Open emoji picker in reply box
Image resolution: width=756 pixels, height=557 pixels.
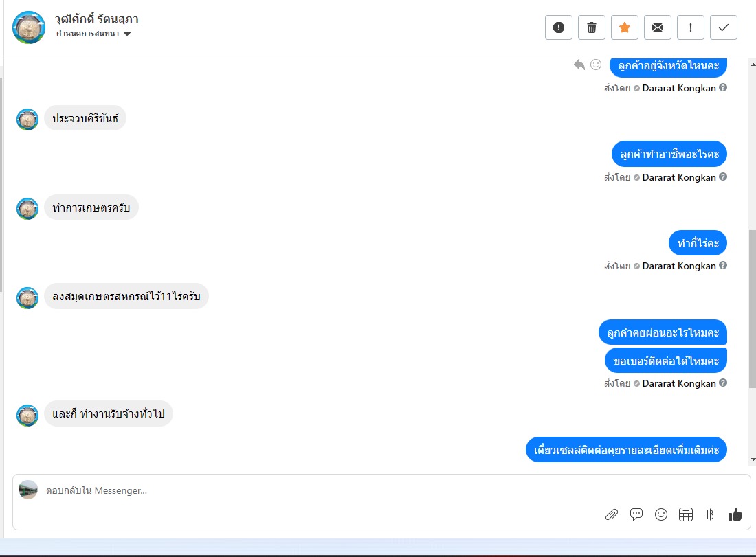point(661,514)
